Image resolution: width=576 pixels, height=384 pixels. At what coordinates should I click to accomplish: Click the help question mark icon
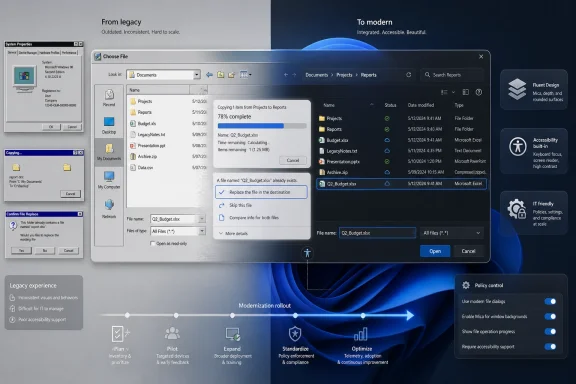click(479, 92)
